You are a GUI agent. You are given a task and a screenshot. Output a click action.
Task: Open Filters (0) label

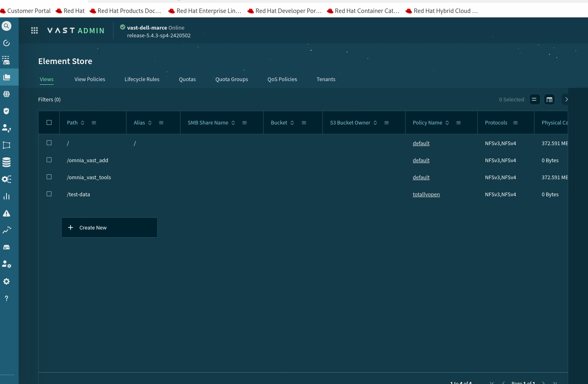[49, 99]
